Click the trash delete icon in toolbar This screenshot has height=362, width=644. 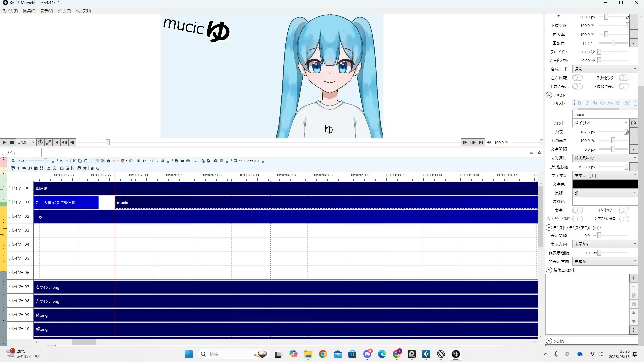point(138,161)
